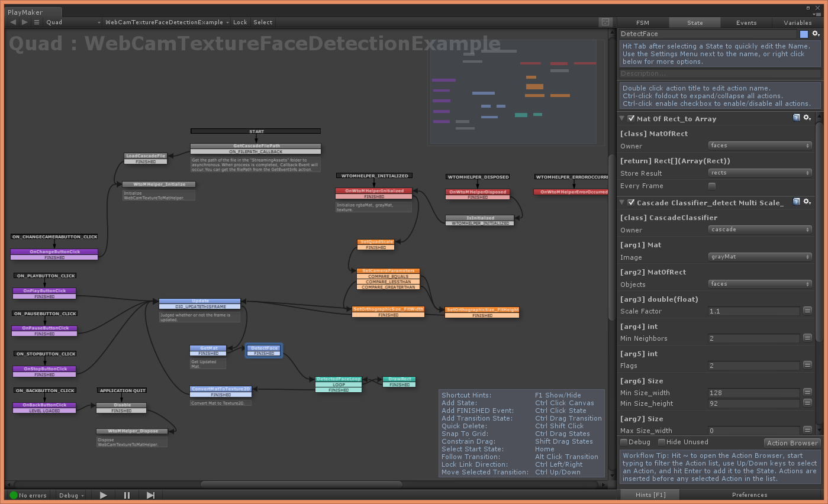
Task: Open the Image dropdown set to grayMat
Action: pos(759,257)
